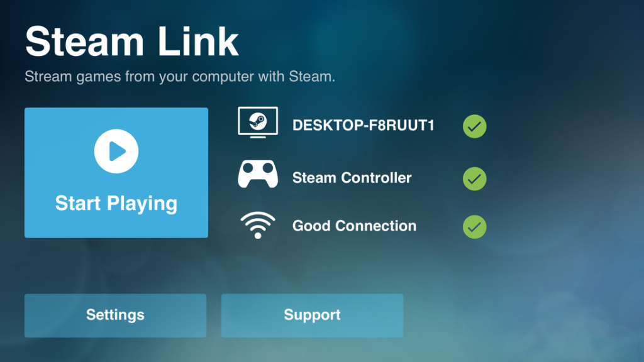Open the Support button
The height and width of the screenshot is (362, 644).
[x=312, y=315]
